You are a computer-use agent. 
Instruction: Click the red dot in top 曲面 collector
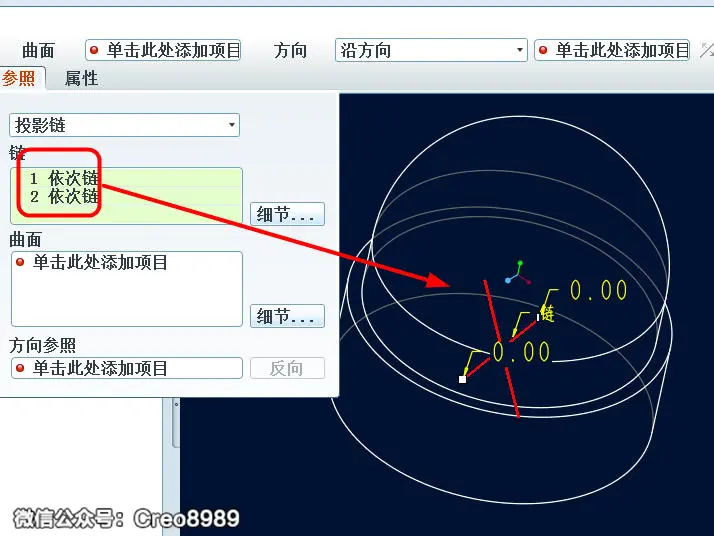94,50
